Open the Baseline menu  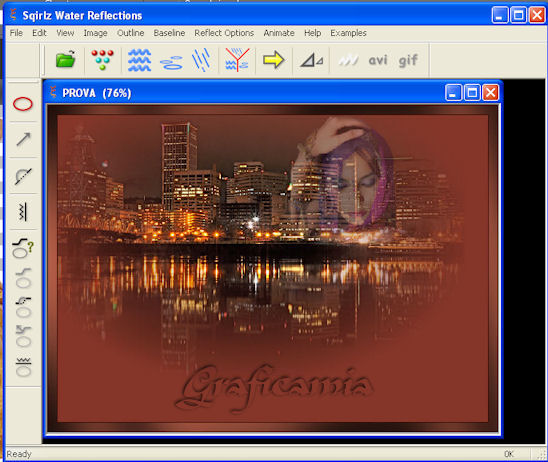pos(169,33)
